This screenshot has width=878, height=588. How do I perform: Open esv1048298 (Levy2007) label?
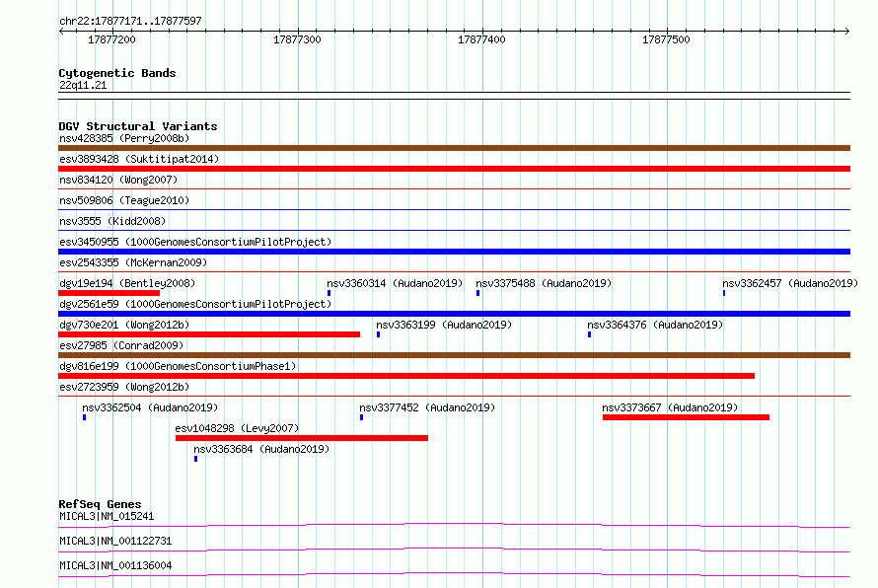(x=238, y=428)
